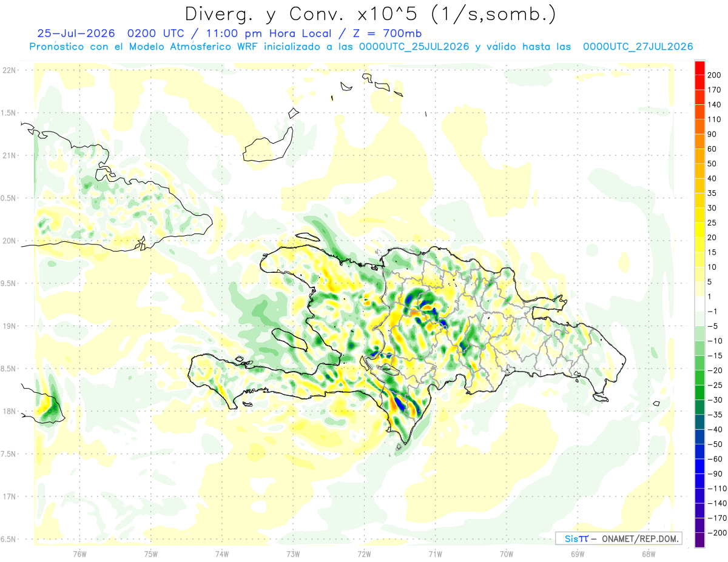Click the 72W longitude label

pyautogui.click(x=364, y=554)
